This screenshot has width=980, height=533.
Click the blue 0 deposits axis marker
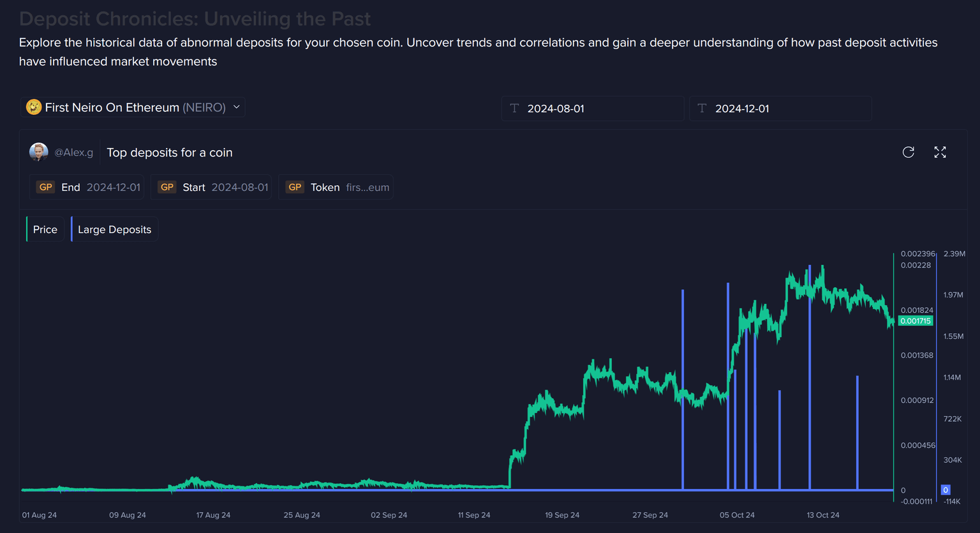tap(946, 490)
